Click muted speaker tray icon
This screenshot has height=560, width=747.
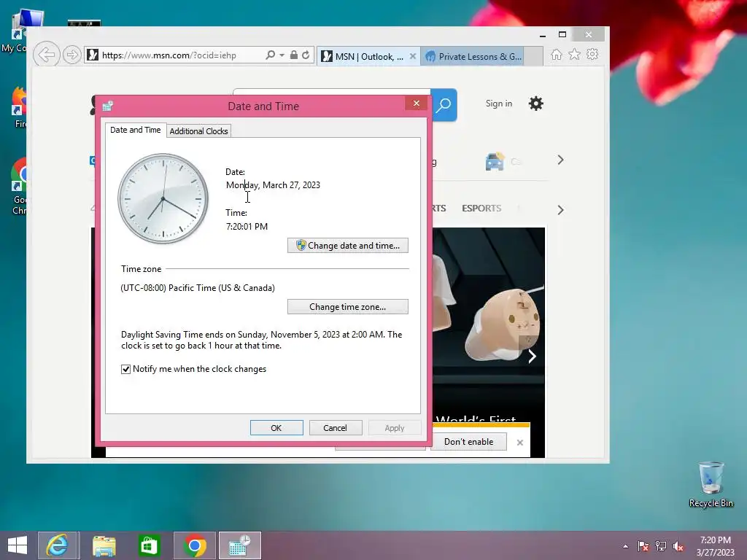678,546
